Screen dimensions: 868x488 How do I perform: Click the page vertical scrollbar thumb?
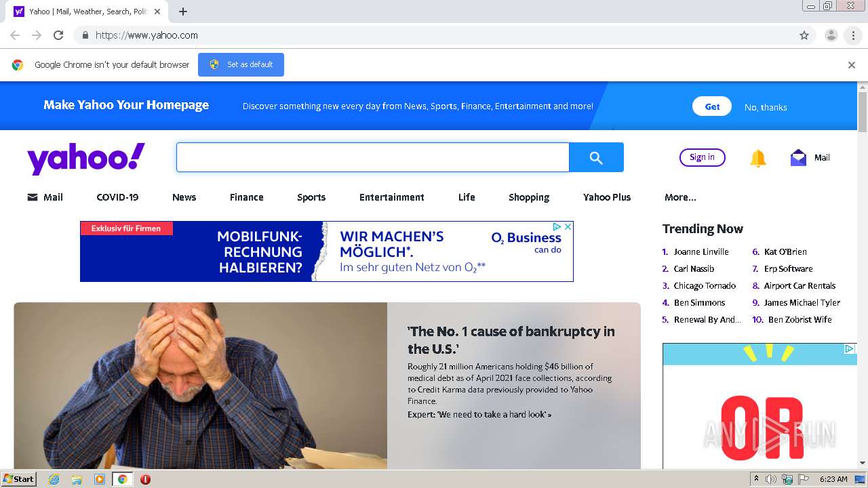coord(863,112)
